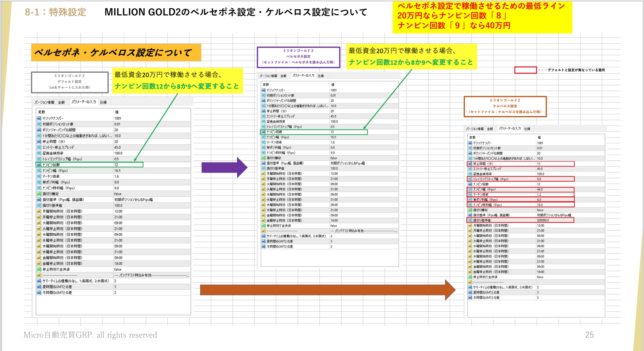The image size is (644, 351).
Task: Click the 損切り機能 boolean icon in the default settings panel
Action: (39, 194)
